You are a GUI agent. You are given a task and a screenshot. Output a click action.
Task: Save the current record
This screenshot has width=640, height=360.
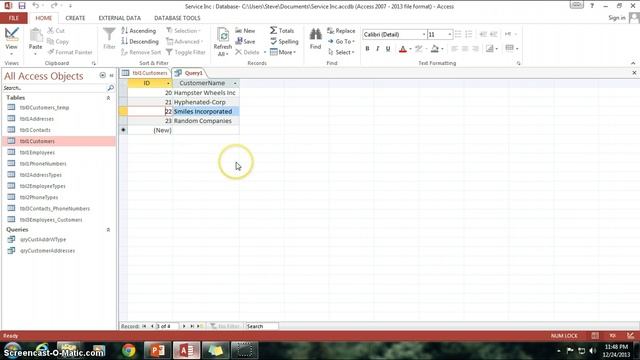tap(245, 41)
